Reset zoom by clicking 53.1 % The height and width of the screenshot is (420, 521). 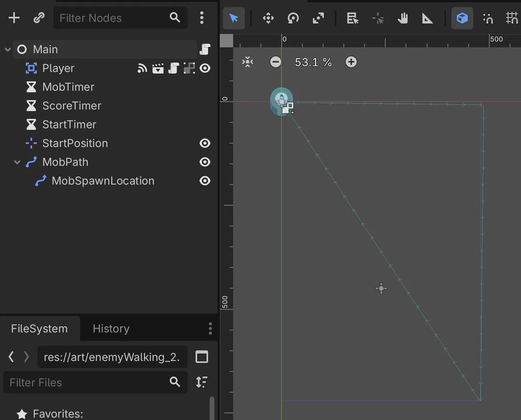313,62
